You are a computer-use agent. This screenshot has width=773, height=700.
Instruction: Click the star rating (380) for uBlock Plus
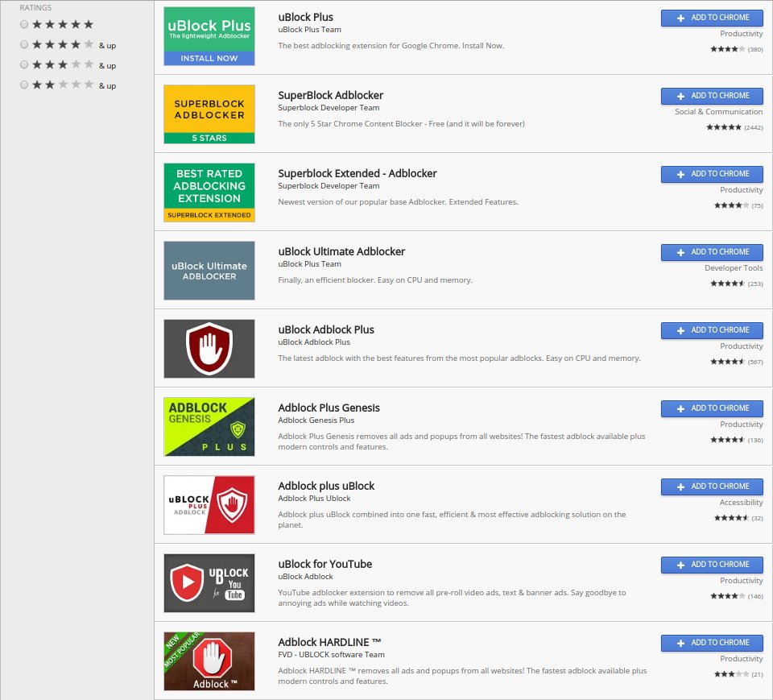click(x=737, y=49)
